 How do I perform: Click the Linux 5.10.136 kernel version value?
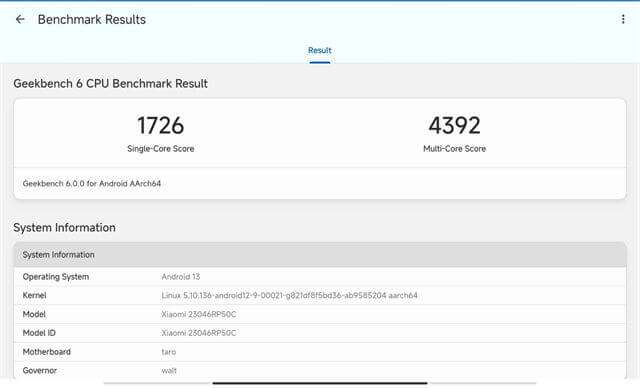point(289,295)
